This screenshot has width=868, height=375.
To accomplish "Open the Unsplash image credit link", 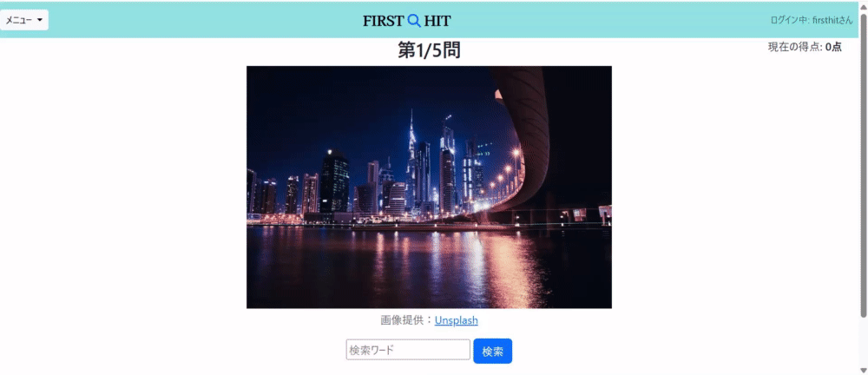I will click(x=457, y=320).
